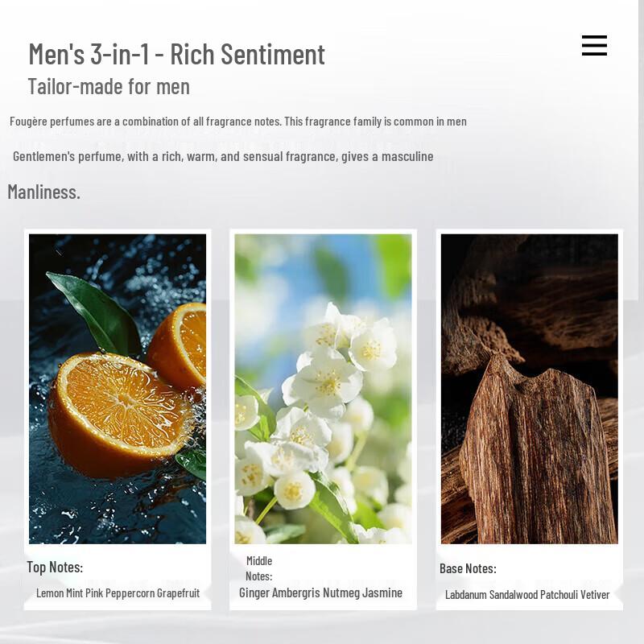Click the Tailor-made for men subtitle

[x=109, y=86]
